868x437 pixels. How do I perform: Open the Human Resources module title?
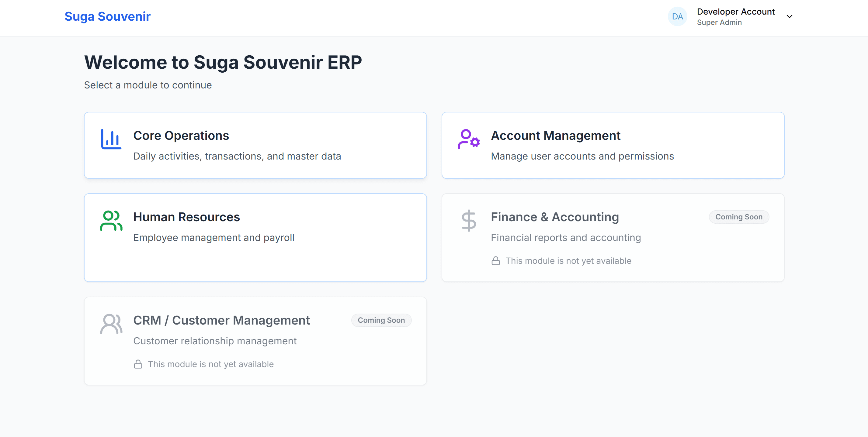click(x=186, y=217)
